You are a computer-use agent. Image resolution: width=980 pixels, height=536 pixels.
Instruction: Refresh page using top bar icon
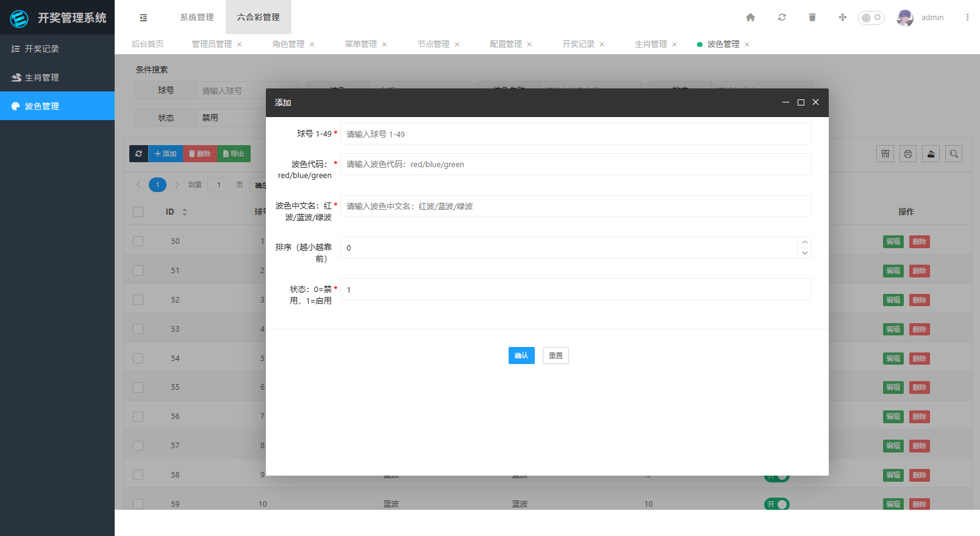click(x=782, y=17)
